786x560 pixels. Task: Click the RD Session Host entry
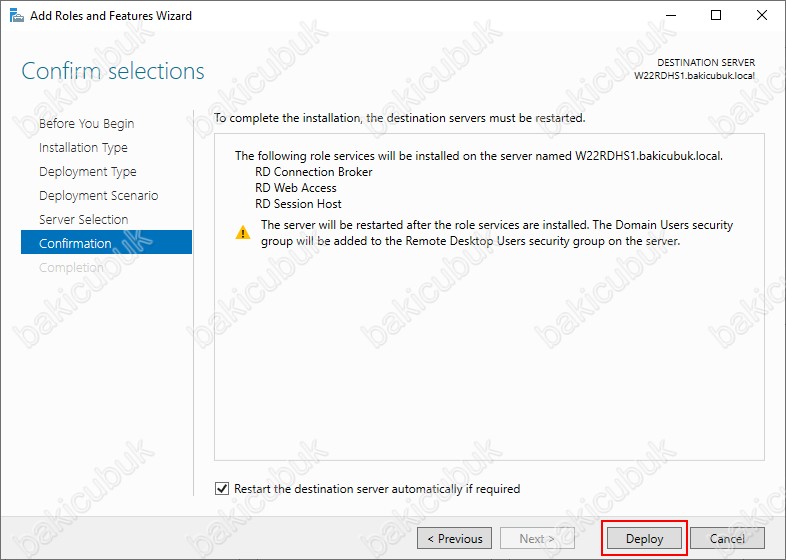(x=298, y=204)
